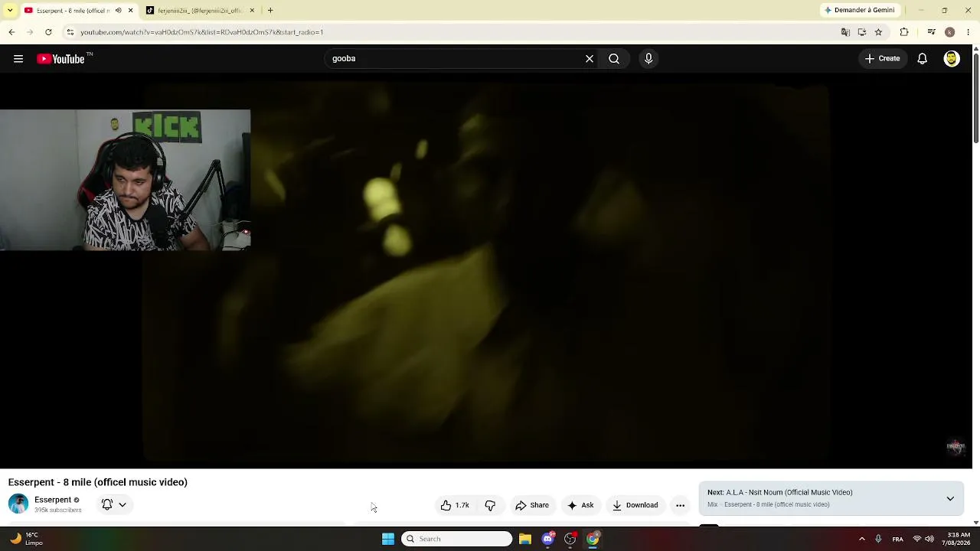This screenshot has width=980, height=551.
Task: Click Demander à Gemini button
Action: coord(859,11)
